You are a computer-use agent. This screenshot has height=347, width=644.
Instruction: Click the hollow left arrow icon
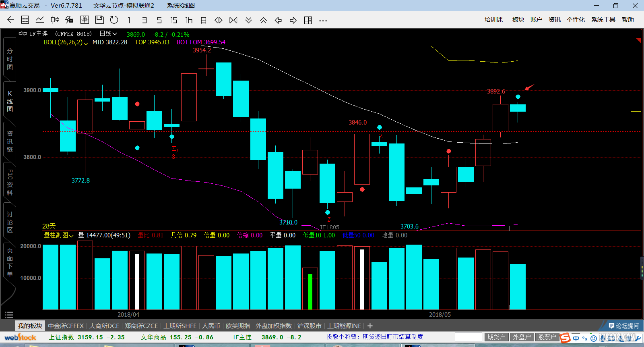(278, 20)
